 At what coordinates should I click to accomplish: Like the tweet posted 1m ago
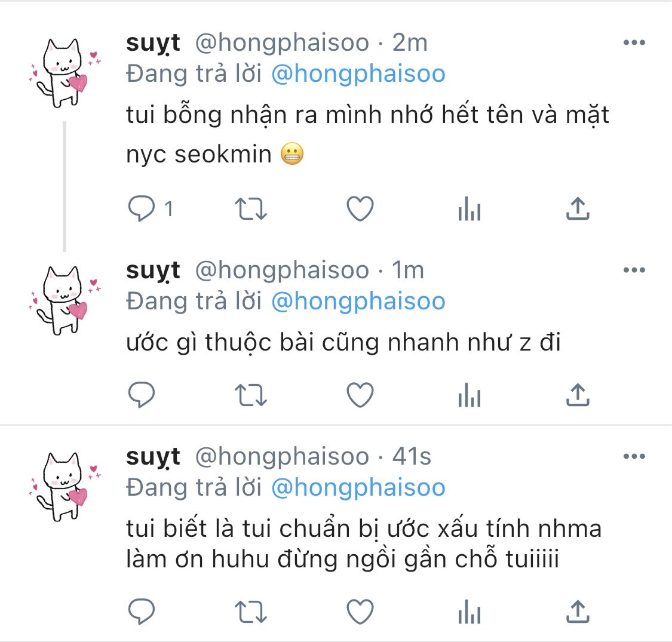(360, 395)
